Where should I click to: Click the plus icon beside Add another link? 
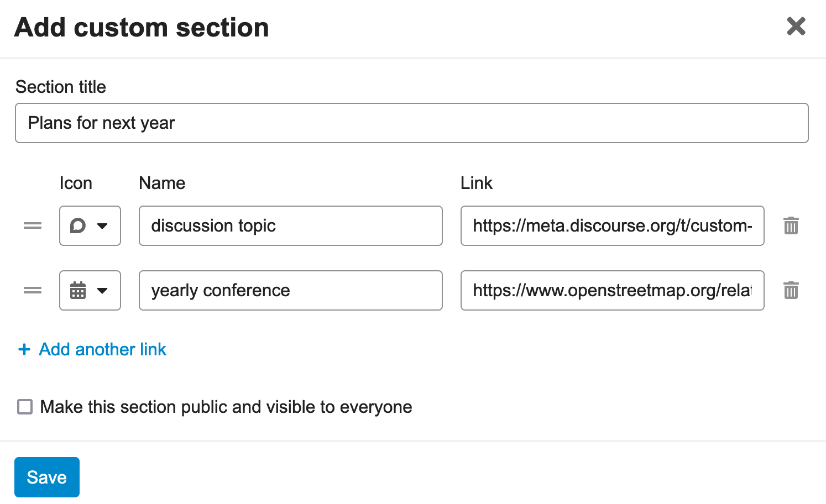(24, 349)
